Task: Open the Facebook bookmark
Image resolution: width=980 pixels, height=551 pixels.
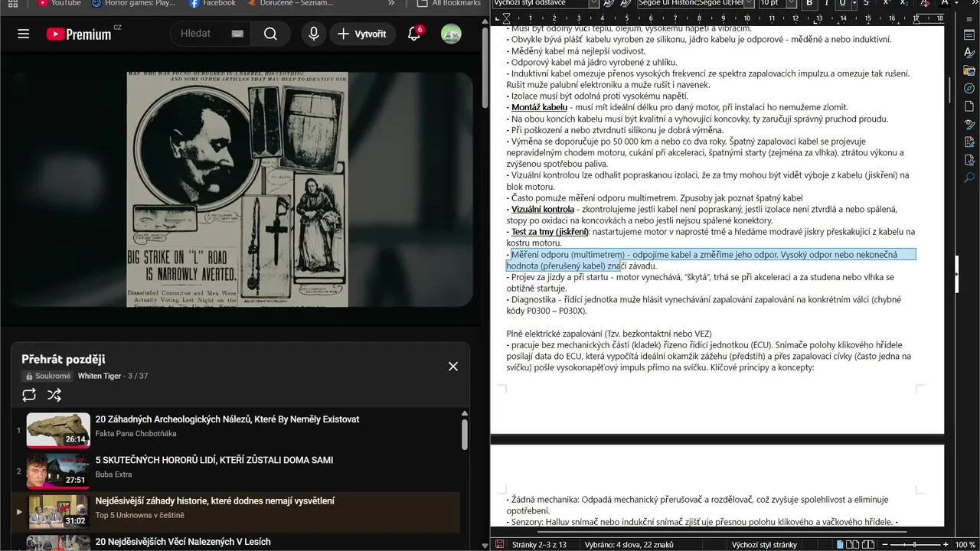Action: click(x=213, y=4)
